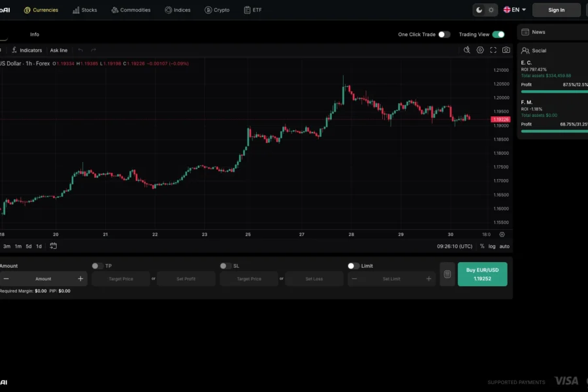The height and width of the screenshot is (392, 588).
Task: Click F. M. profit ratio bar
Action: click(554, 131)
